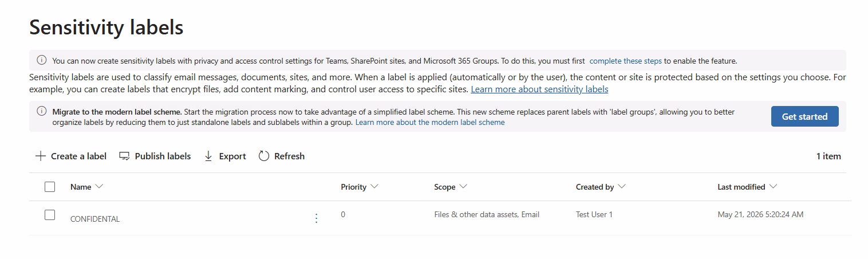Click the Get started button
Screen dimensions: 868x259
(x=804, y=116)
